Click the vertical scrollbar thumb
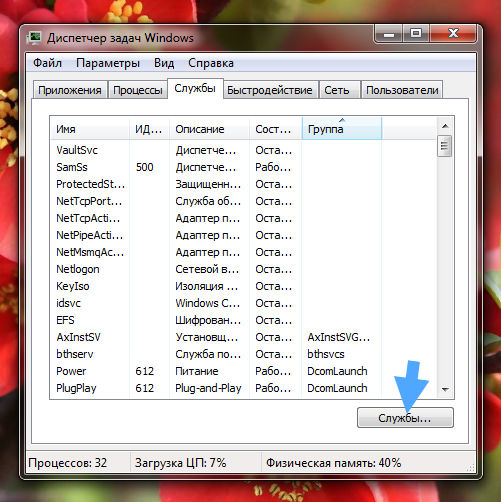 tap(444, 146)
